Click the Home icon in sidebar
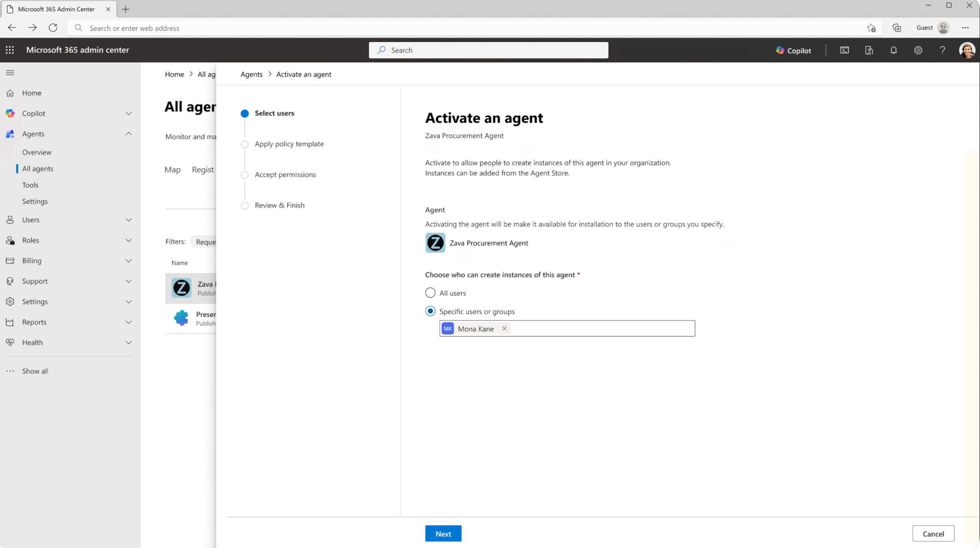This screenshot has height=548, width=980. (10, 93)
